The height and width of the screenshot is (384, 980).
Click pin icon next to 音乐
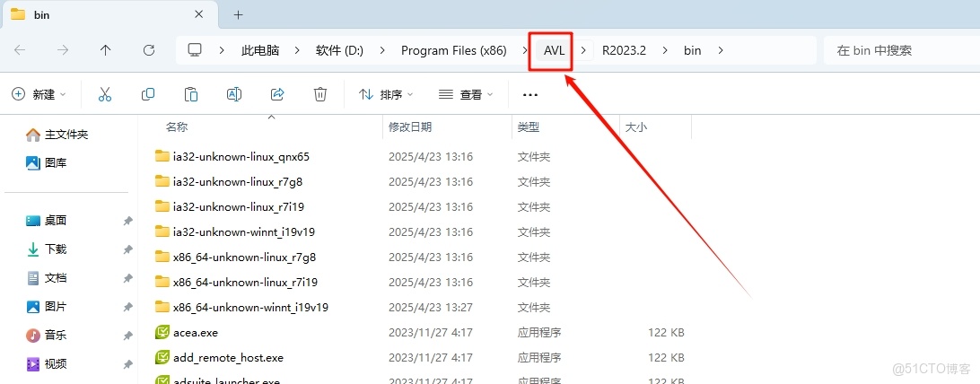[127, 336]
